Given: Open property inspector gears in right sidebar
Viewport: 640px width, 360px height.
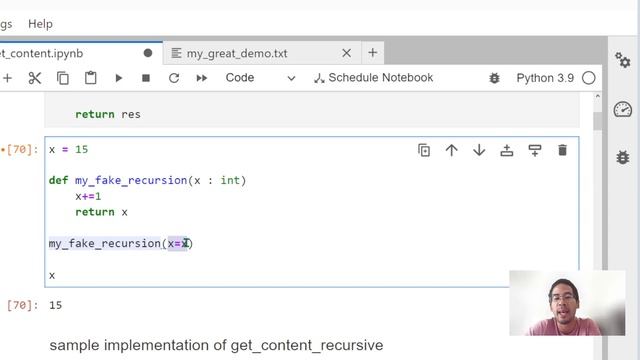Looking at the screenshot, I should coord(623,60).
